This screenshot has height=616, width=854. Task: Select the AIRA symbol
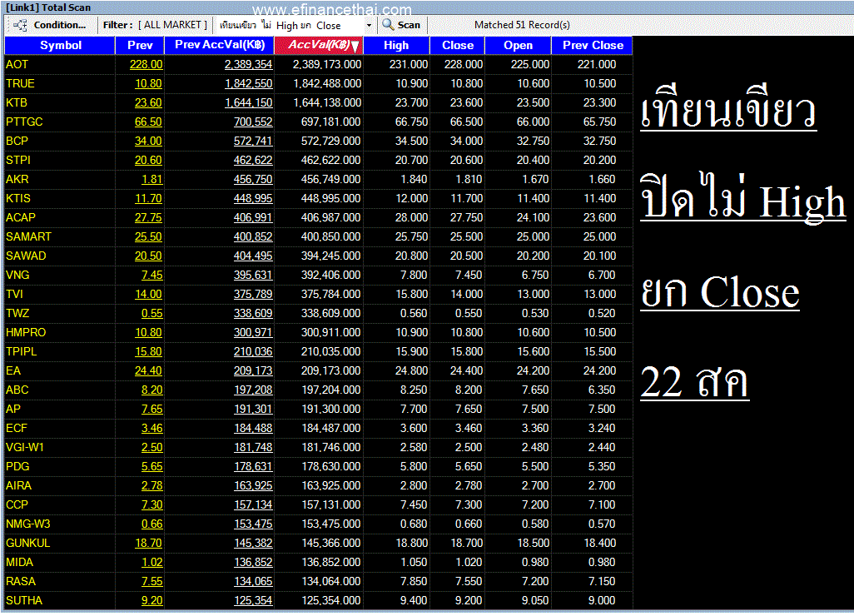pos(18,486)
